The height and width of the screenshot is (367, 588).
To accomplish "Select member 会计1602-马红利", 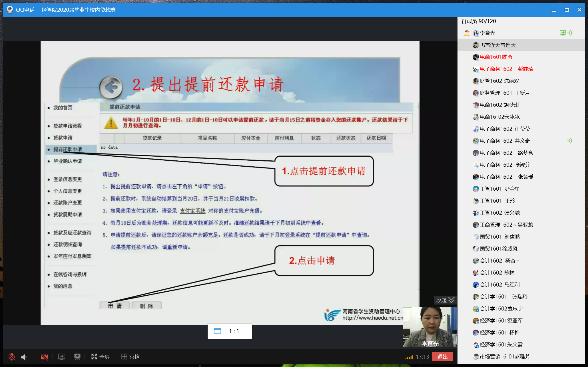I will coord(499,285).
